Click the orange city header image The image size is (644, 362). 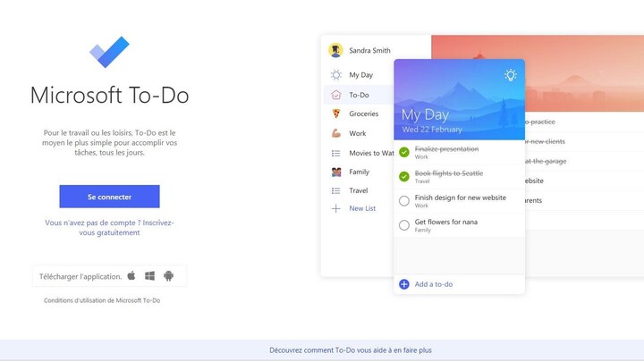pyautogui.click(x=584, y=73)
